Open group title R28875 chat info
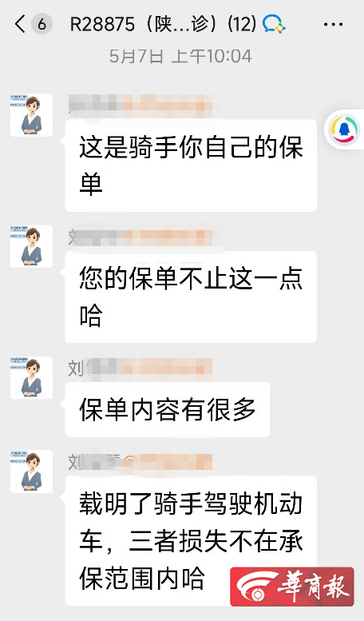The height and width of the screenshot is (621, 364). pyautogui.click(x=164, y=25)
